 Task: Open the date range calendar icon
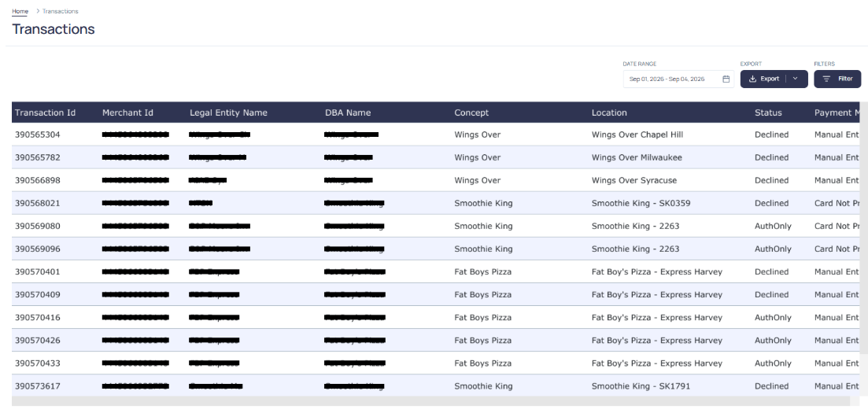coord(726,79)
